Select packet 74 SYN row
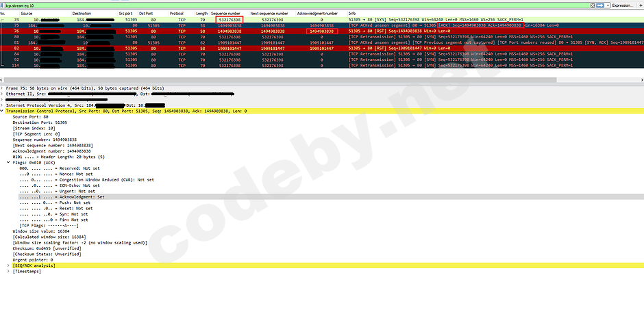The image size is (644, 312). pyautogui.click(x=322, y=20)
